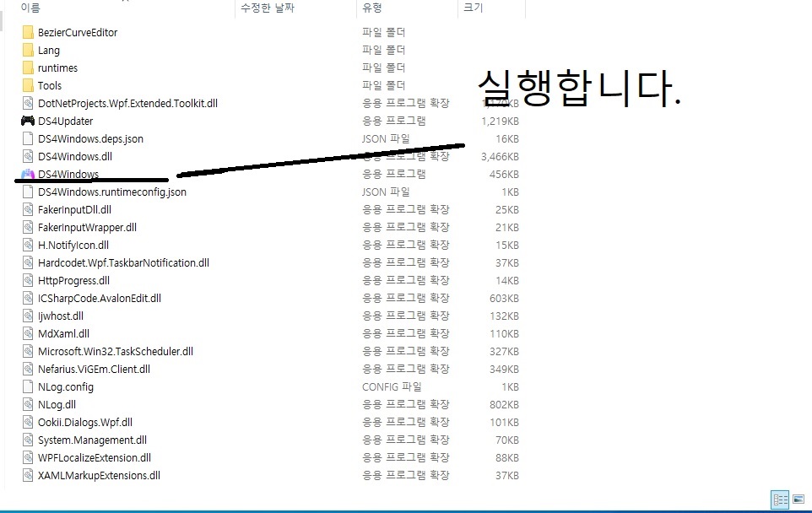Select HttpProgress.dll file name
Screen dimensions: 812x513
click(x=73, y=281)
